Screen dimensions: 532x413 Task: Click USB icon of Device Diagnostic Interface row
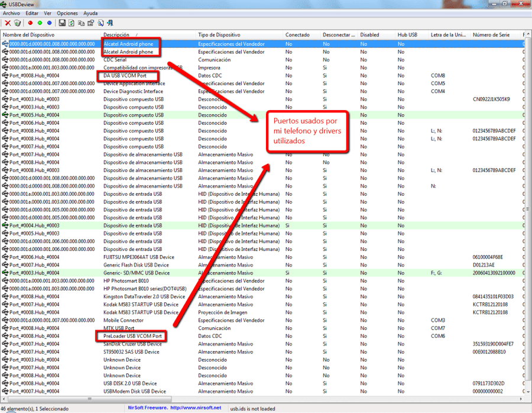pyautogui.click(x=5, y=91)
